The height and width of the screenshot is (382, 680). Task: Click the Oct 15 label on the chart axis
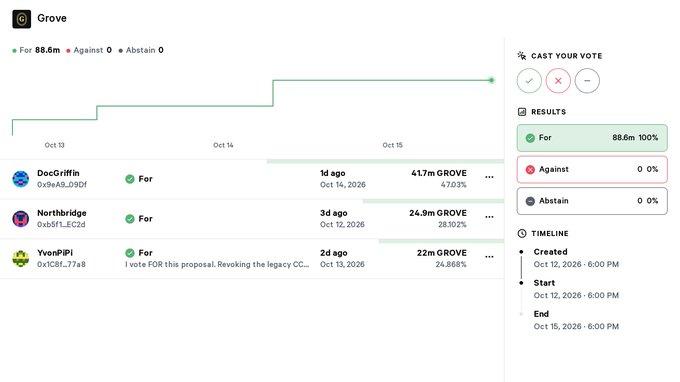[392, 145]
